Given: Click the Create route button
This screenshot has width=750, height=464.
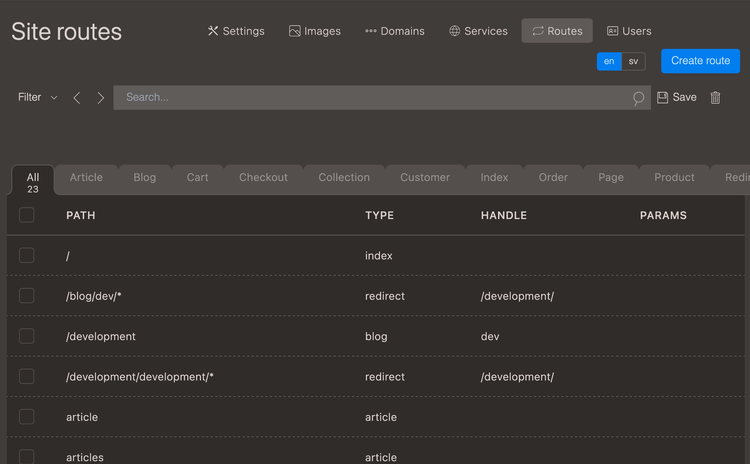Looking at the screenshot, I should point(700,61).
